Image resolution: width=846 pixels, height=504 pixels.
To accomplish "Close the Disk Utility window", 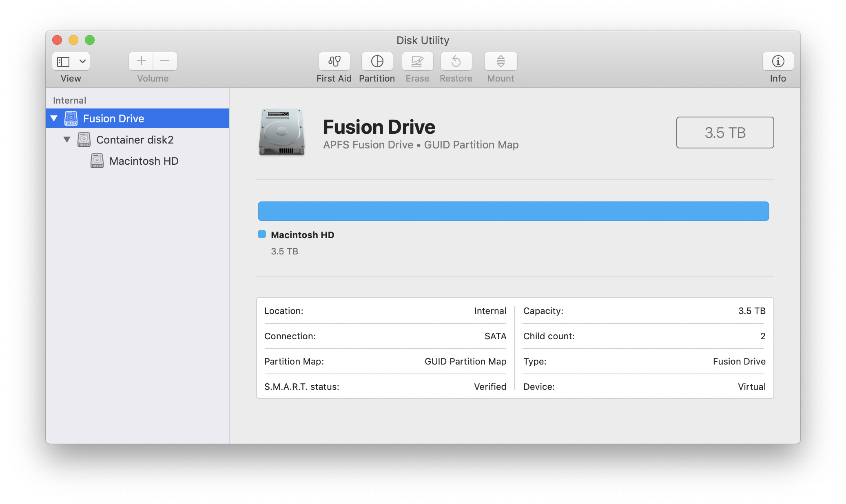I will (x=57, y=40).
